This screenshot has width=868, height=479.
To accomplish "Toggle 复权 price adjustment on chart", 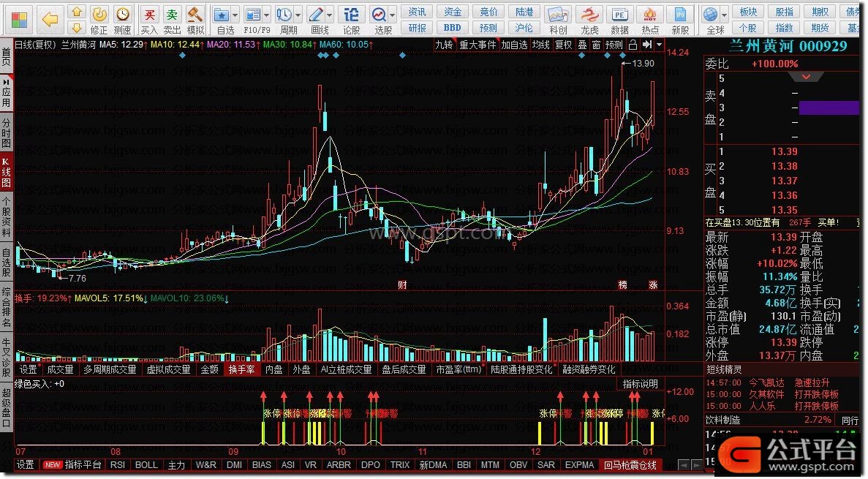I will pos(564,45).
